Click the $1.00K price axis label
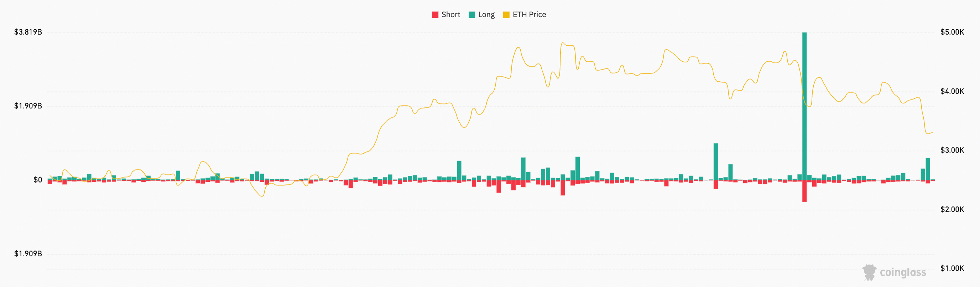 pos(952,268)
